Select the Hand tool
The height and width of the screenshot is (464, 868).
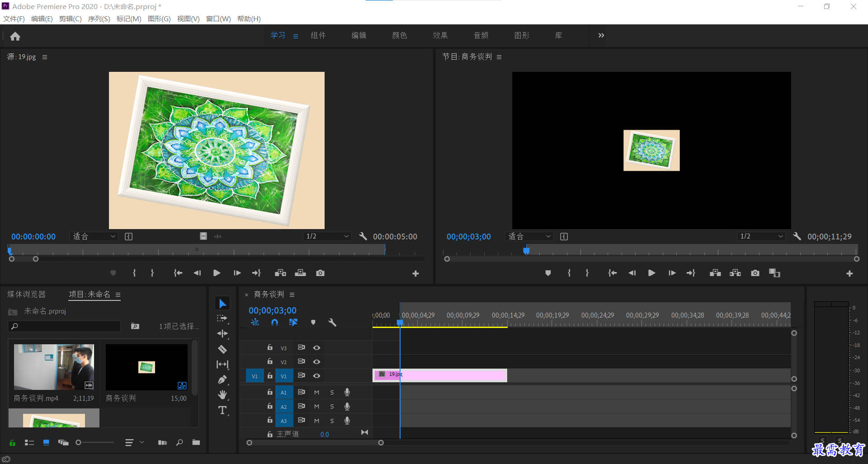click(x=222, y=395)
